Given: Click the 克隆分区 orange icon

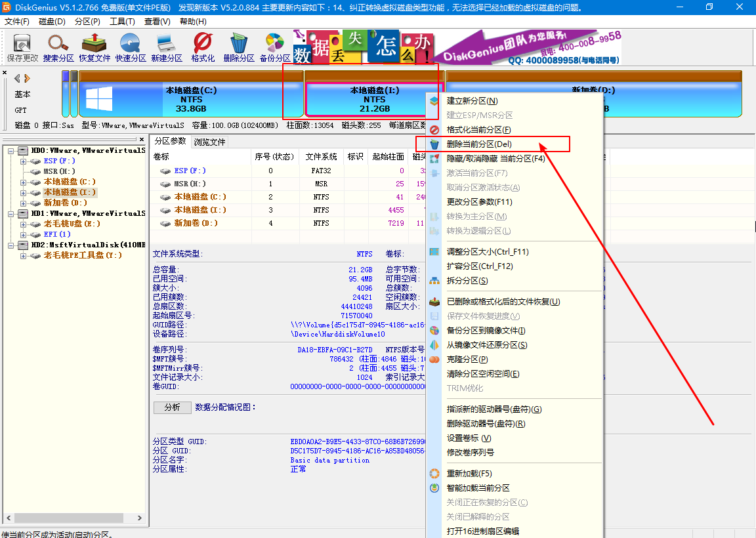Looking at the screenshot, I should pyautogui.click(x=434, y=360).
